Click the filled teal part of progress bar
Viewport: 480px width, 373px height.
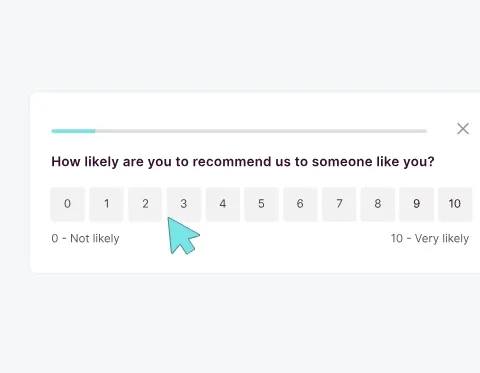[x=73, y=131]
